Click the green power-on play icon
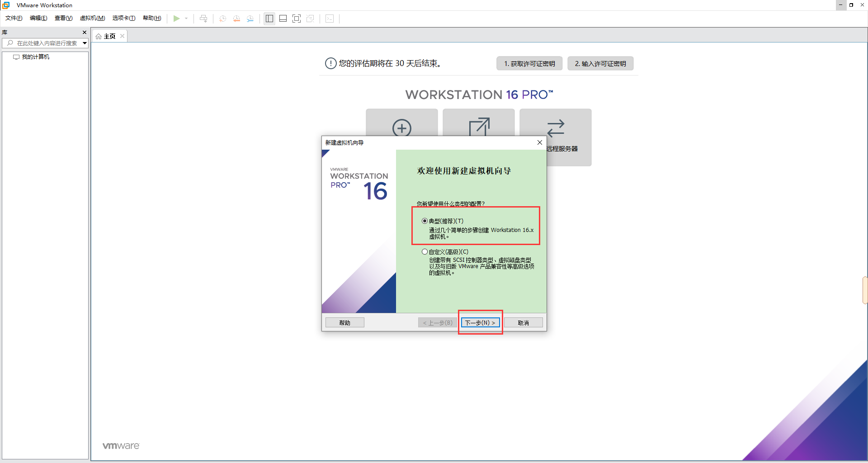 click(176, 19)
